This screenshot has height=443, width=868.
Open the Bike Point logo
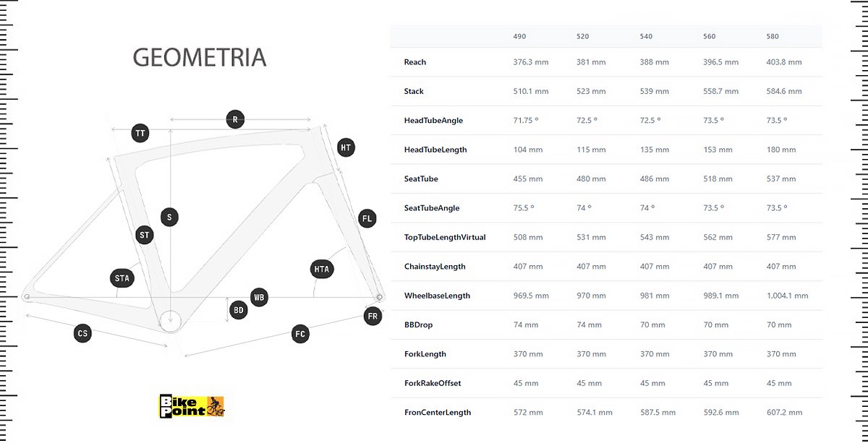[x=192, y=405]
